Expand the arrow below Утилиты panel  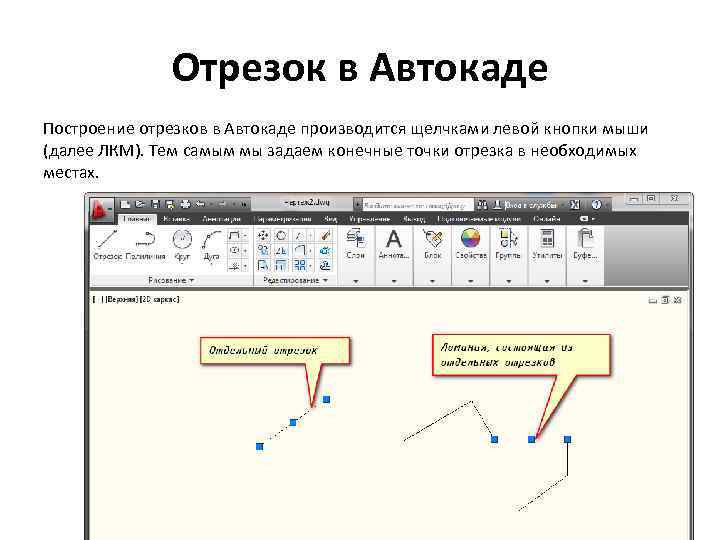click(x=547, y=281)
